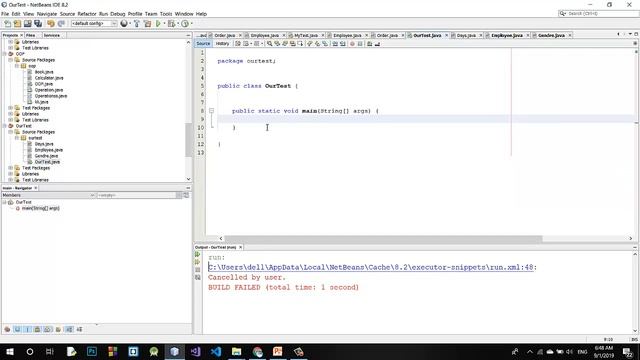Click the Build Project hammer icon
Image resolution: width=640 pixels, height=360 pixels.
pyautogui.click(x=137, y=24)
